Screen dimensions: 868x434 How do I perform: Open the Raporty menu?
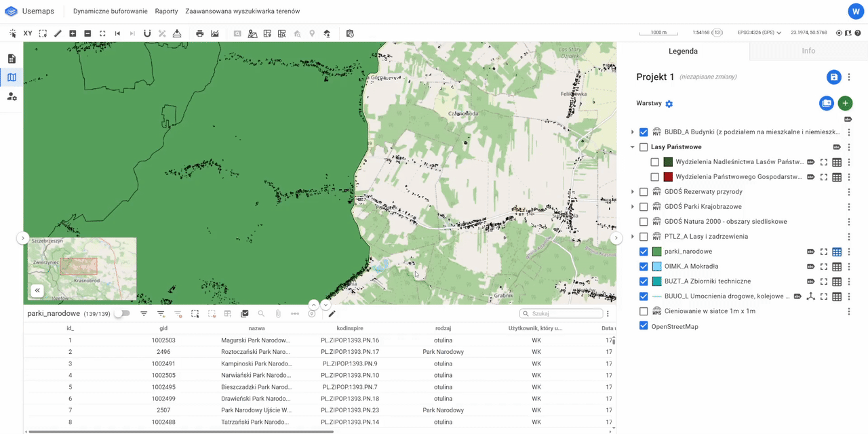166,12
